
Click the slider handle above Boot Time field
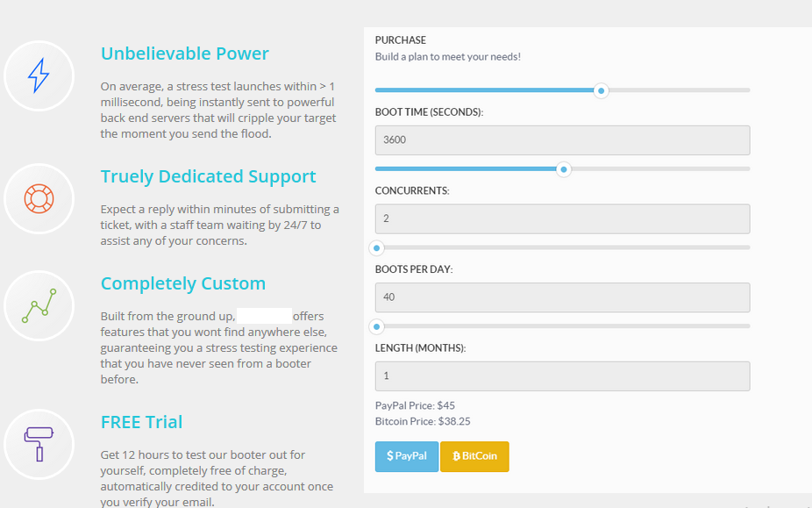coord(601,90)
